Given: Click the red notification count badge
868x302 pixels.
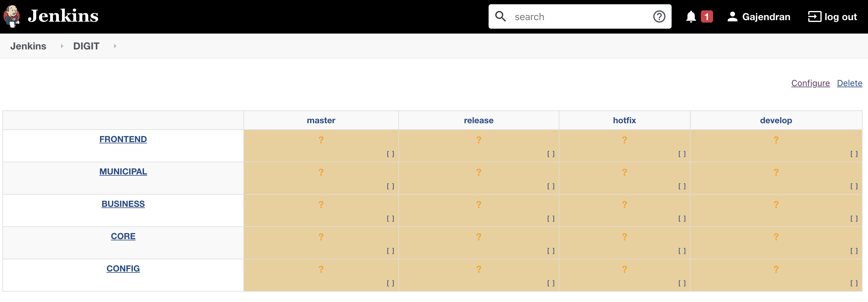Looking at the screenshot, I should [707, 16].
